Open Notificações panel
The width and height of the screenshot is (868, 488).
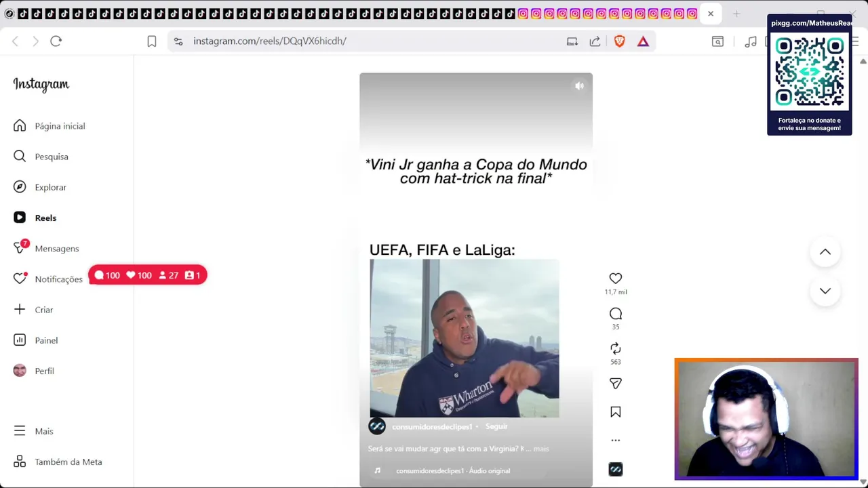tap(47, 279)
